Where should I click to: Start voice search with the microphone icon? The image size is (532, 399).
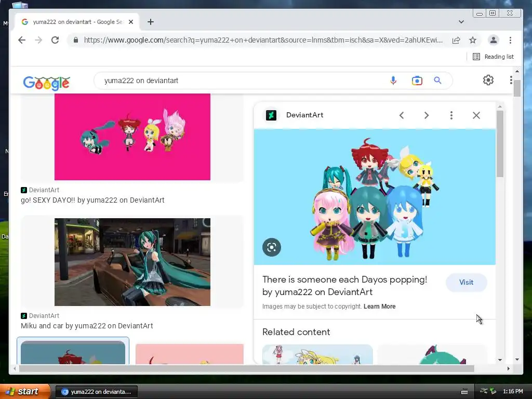click(393, 81)
